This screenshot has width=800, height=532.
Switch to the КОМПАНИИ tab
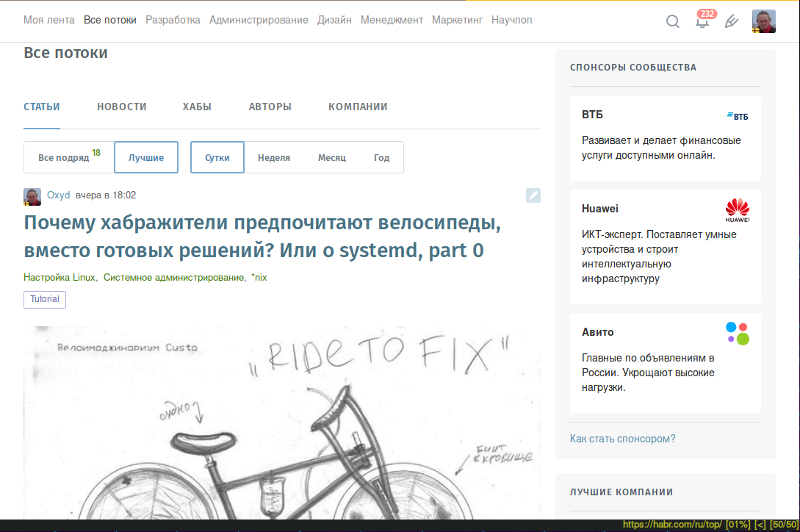[x=358, y=107]
